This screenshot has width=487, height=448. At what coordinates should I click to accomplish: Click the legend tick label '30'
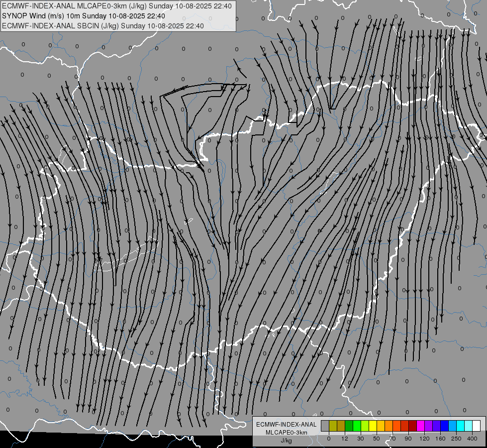[360, 439]
